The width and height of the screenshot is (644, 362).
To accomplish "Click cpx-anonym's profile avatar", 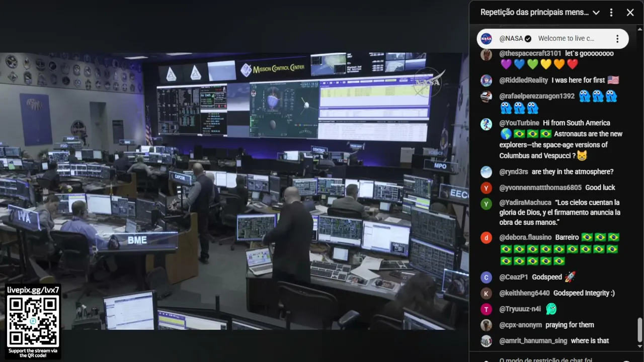I will click(x=486, y=325).
